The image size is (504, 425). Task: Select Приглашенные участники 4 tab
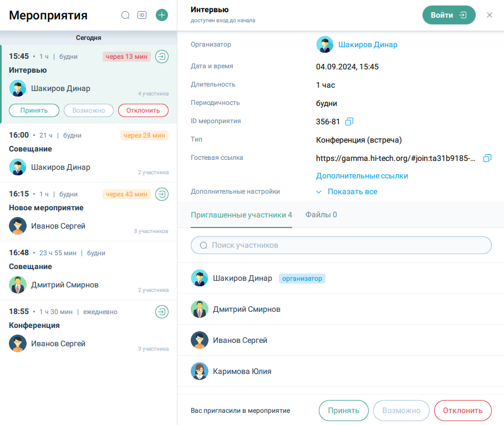pyautogui.click(x=241, y=215)
